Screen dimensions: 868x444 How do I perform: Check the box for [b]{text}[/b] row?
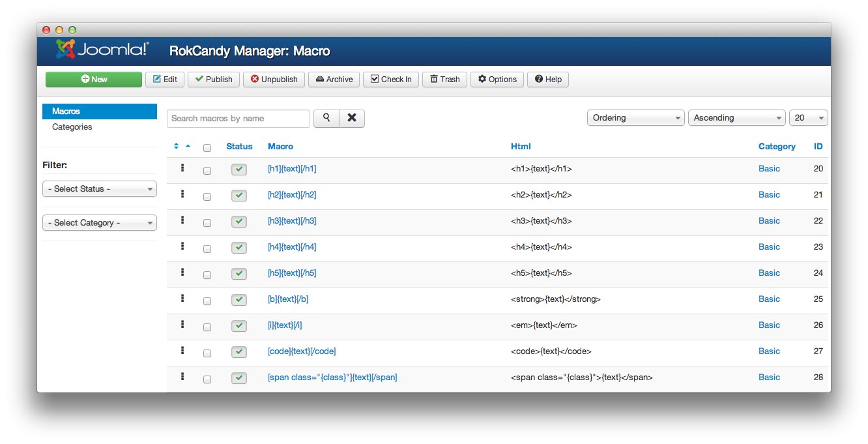(x=207, y=301)
